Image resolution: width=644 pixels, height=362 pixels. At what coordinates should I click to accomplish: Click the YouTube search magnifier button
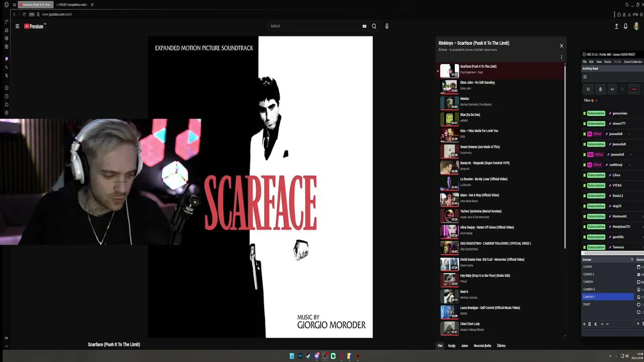point(374,26)
